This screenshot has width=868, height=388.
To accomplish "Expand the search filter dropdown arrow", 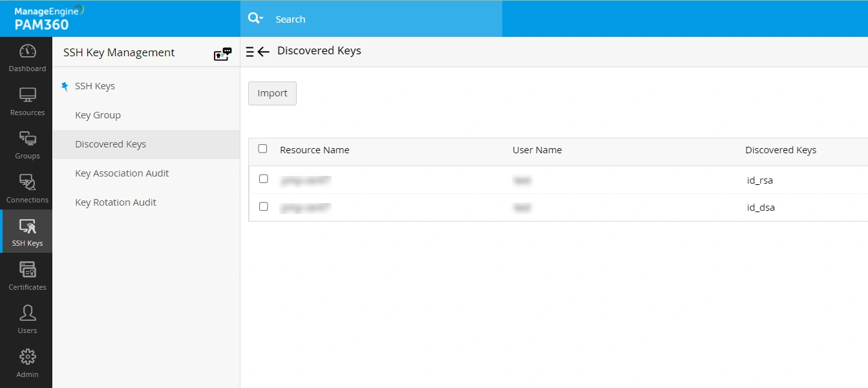I will pos(261,19).
